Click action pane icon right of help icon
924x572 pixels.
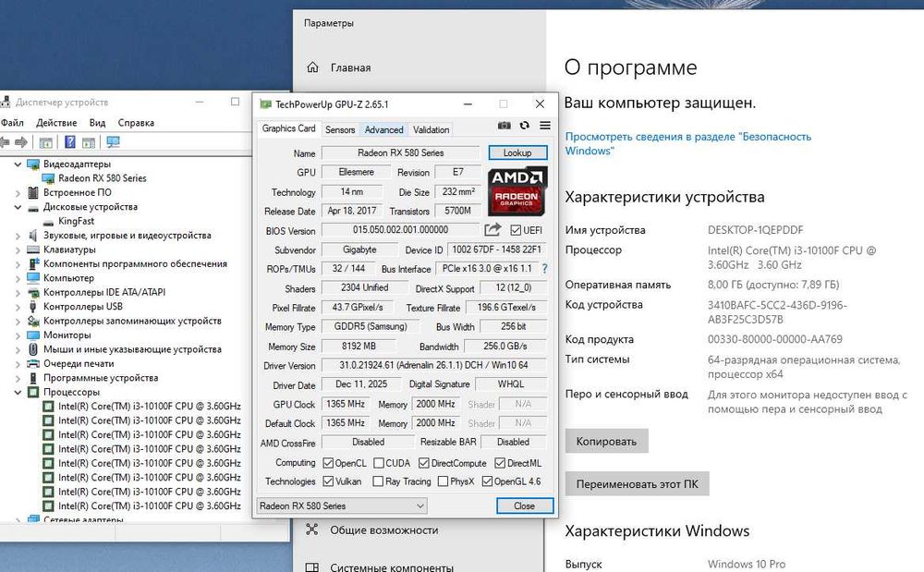click(89, 142)
